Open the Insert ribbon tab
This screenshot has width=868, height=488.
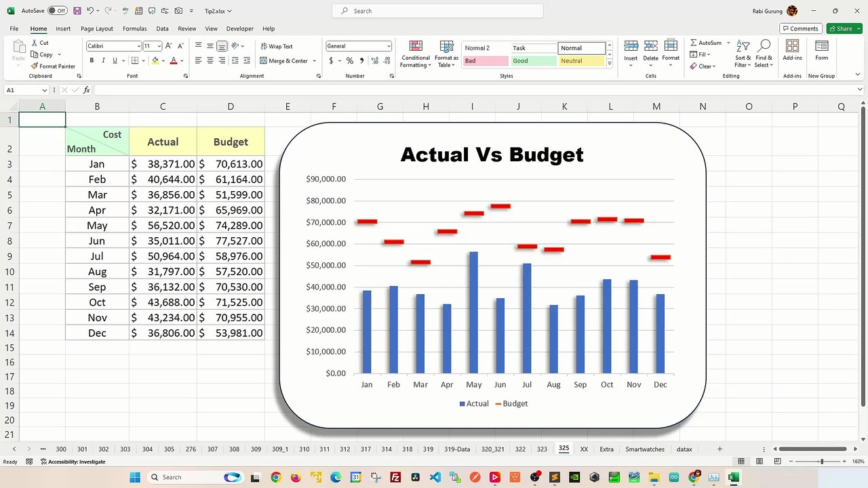click(x=63, y=28)
